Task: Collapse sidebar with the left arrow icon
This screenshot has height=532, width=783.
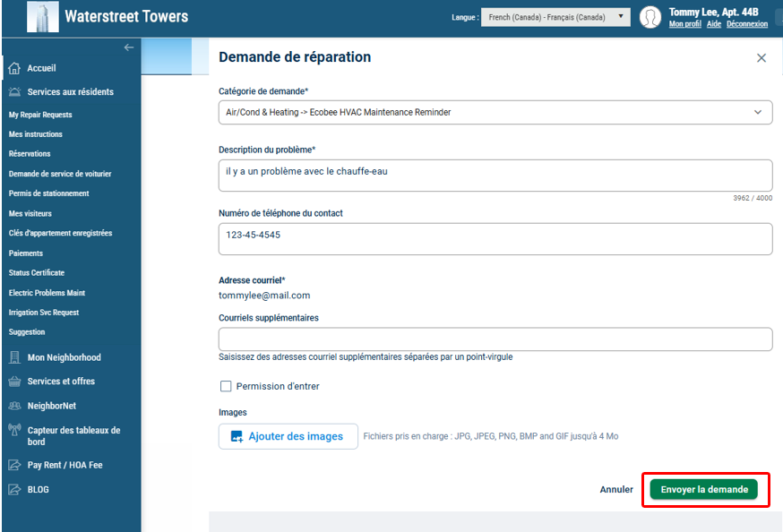Action: tap(129, 47)
